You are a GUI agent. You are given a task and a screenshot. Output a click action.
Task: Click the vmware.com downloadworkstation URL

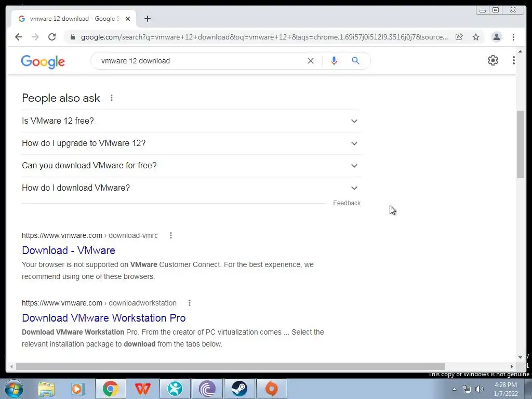point(99,303)
